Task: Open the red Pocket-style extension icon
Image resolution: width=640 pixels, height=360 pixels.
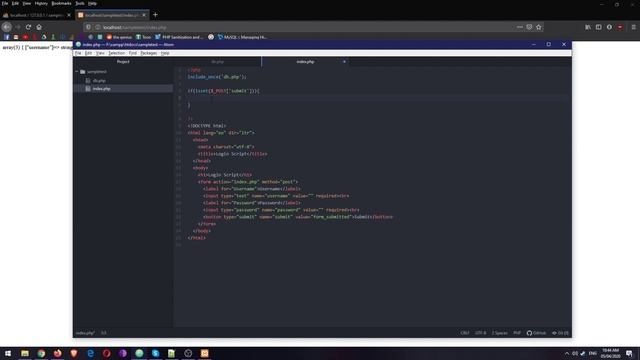Action: point(620,27)
